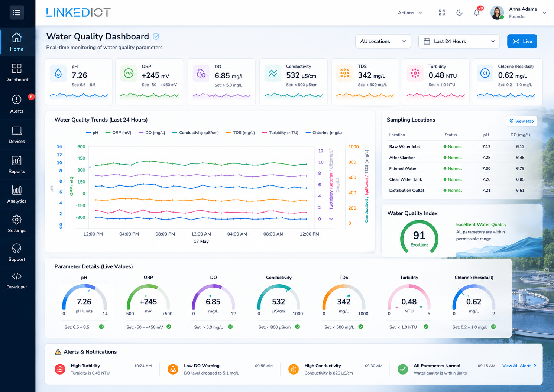Enter fullscreen with the expand icon
554x392 pixels.
pyautogui.click(x=442, y=13)
